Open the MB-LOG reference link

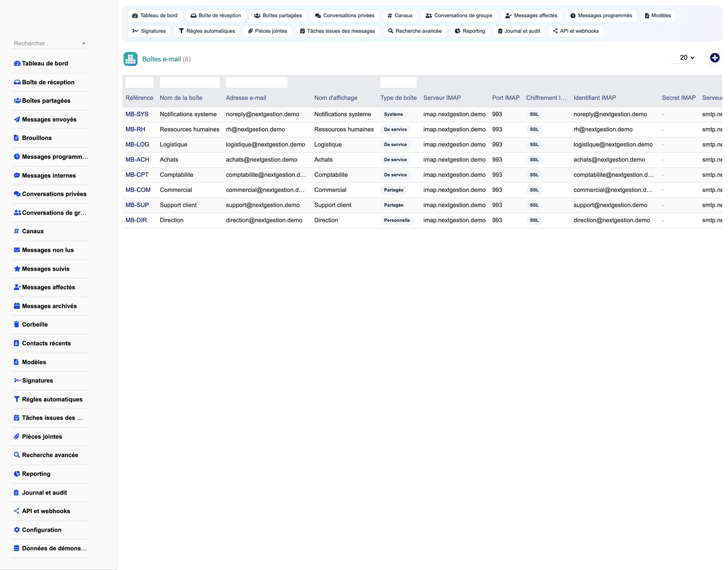[x=138, y=145]
